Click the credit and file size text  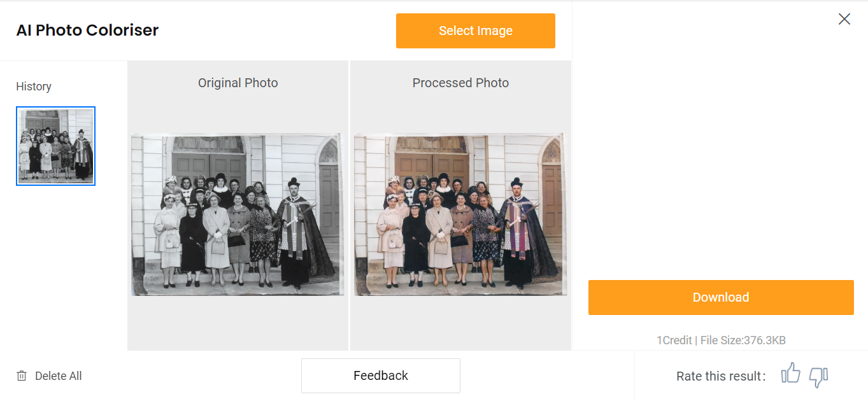point(721,340)
